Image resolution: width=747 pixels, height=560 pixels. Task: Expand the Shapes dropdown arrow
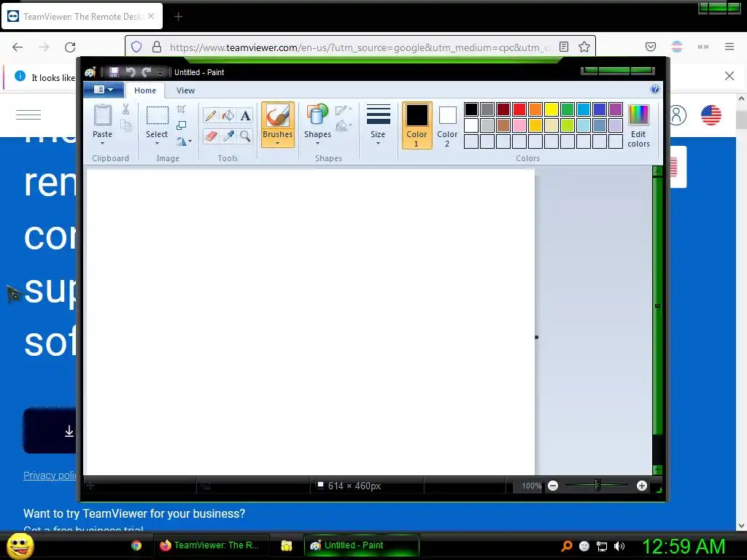click(317, 144)
